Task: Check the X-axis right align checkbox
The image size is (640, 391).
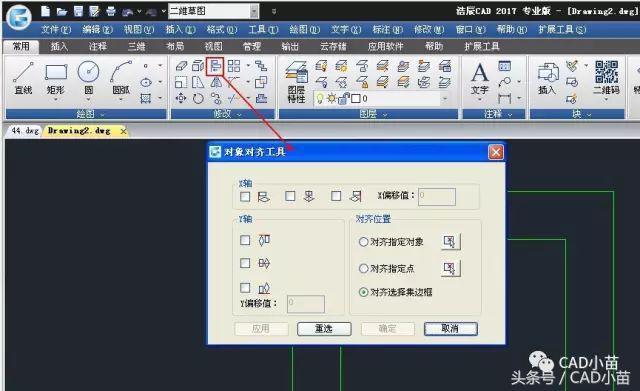Action: click(336, 196)
